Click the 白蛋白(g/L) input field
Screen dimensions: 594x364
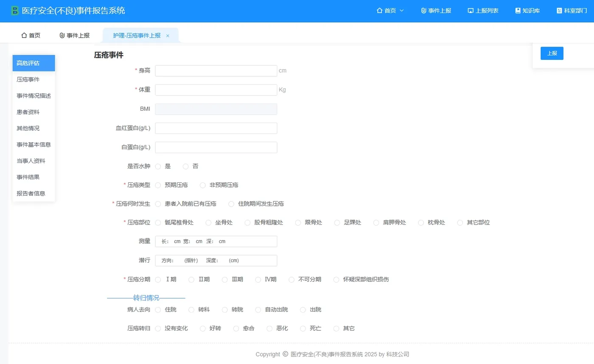(x=216, y=147)
